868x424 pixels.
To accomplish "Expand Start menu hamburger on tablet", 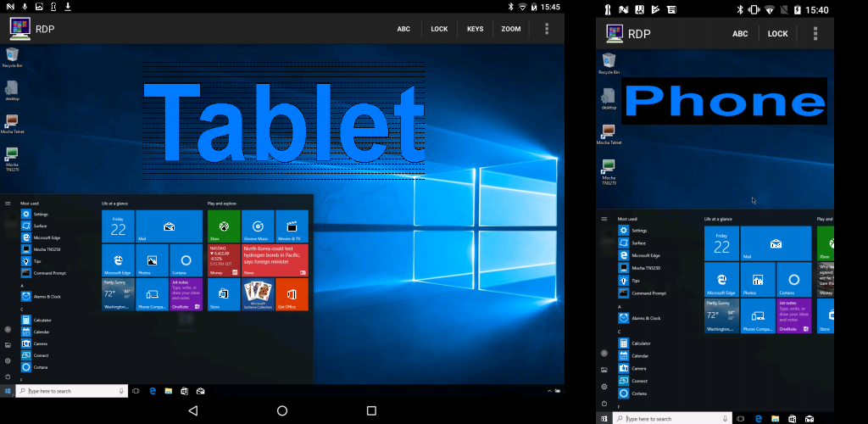I will (x=8, y=204).
